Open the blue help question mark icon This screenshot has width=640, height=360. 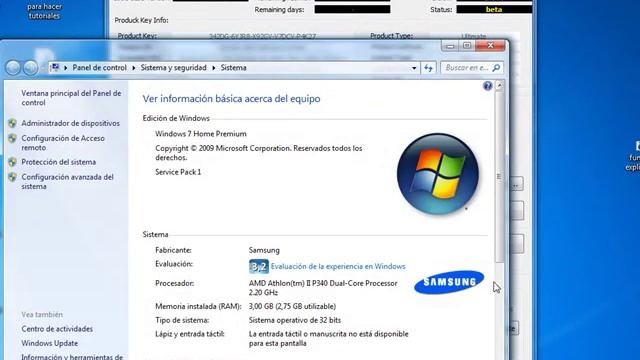point(487,86)
